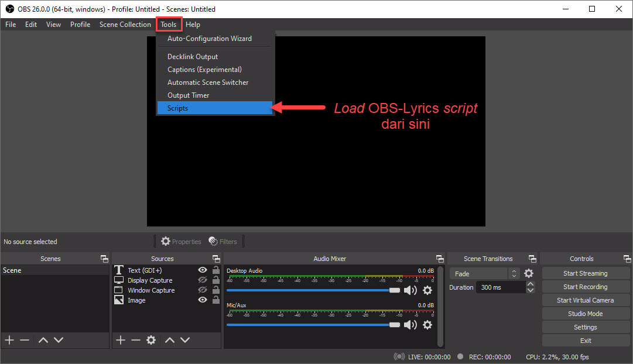This screenshot has width=633, height=364.
Task: Click the Audio Mixer scrollbar
Action: coord(440,306)
